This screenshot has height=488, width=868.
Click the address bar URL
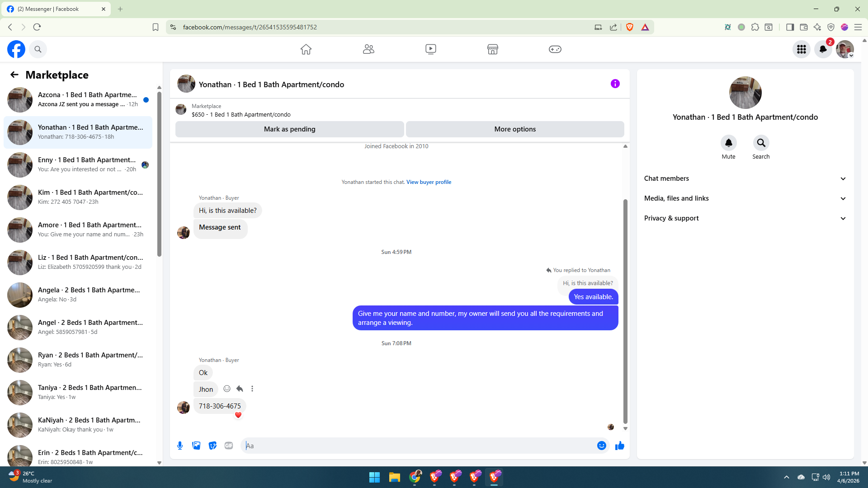point(250,27)
